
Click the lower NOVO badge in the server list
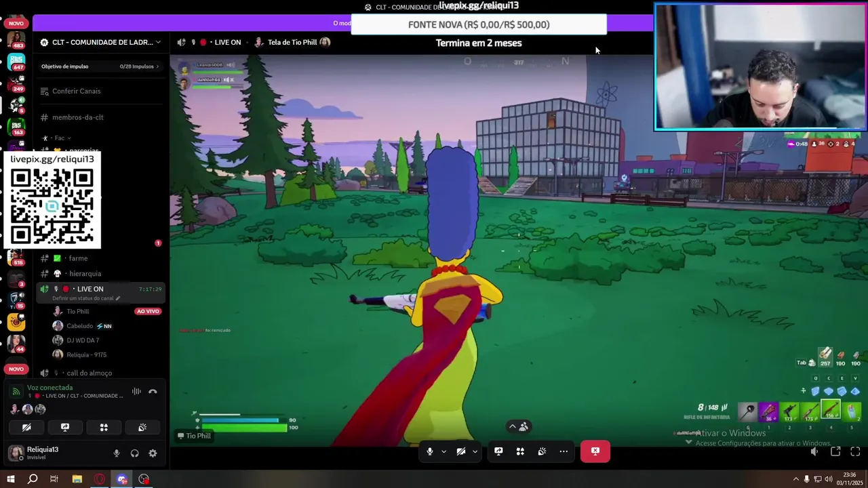(16, 369)
